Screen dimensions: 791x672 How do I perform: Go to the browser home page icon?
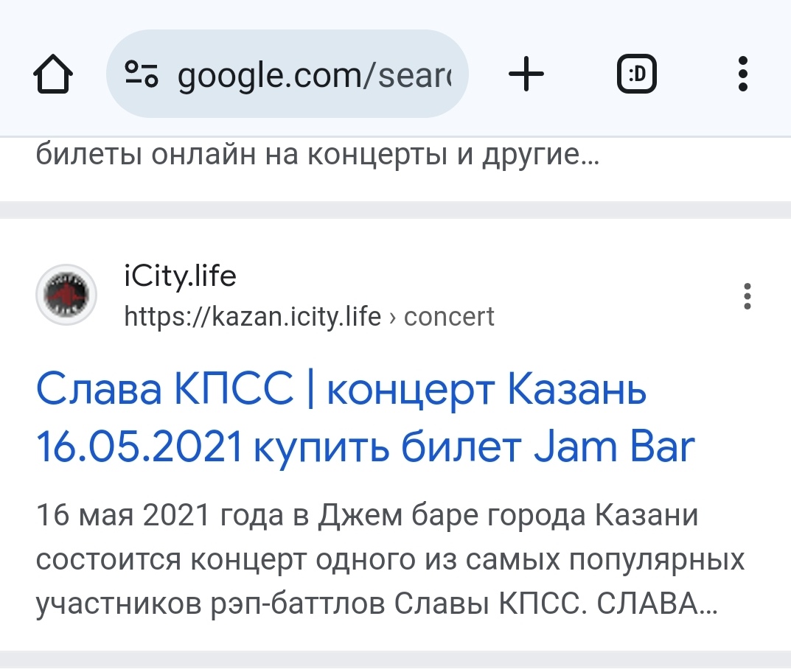coord(53,74)
